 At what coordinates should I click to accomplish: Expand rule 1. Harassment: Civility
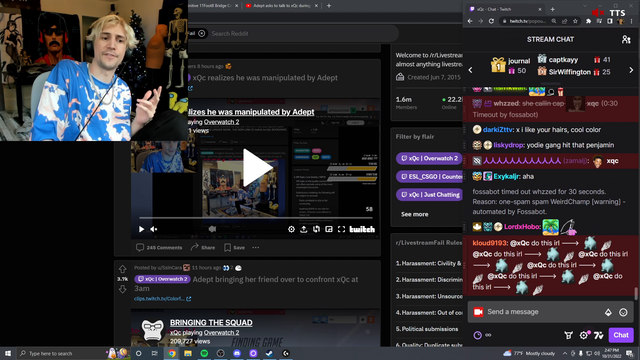(x=429, y=264)
